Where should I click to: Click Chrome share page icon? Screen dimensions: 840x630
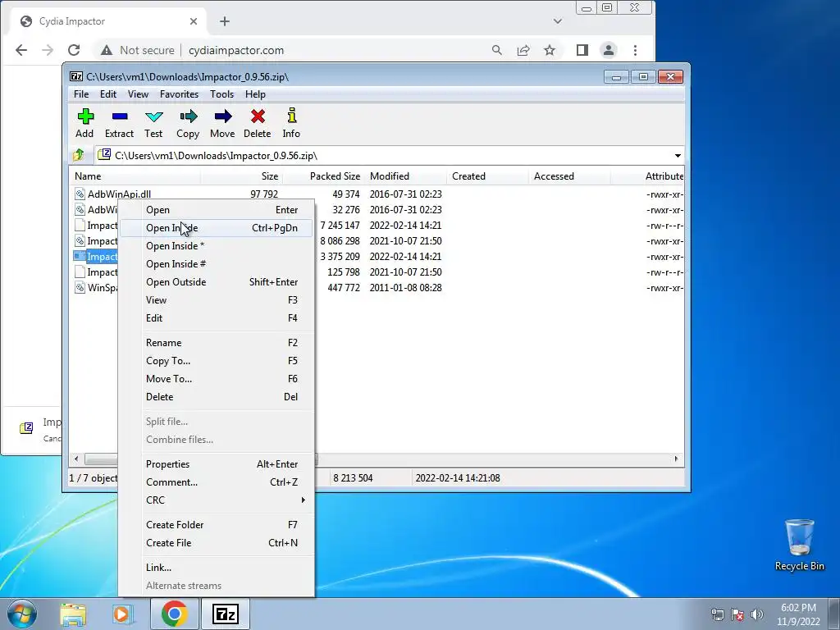(x=523, y=50)
